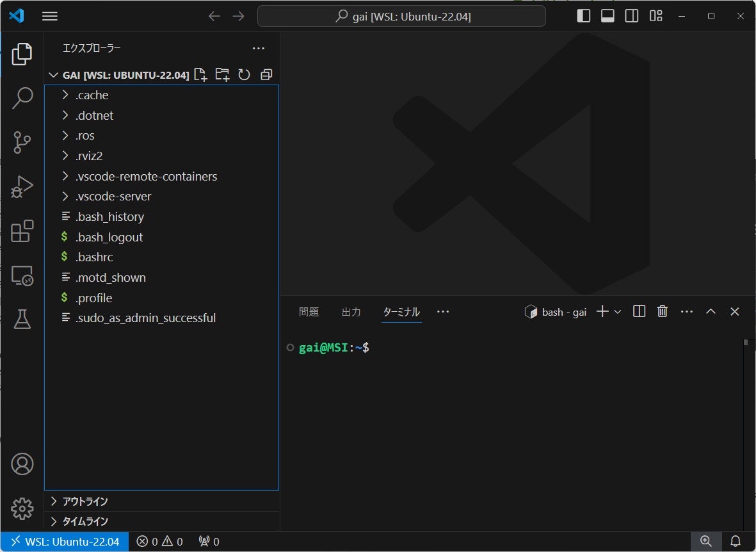This screenshot has height=552, width=756.
Task: Close the terminal panel
Action: 734,312
